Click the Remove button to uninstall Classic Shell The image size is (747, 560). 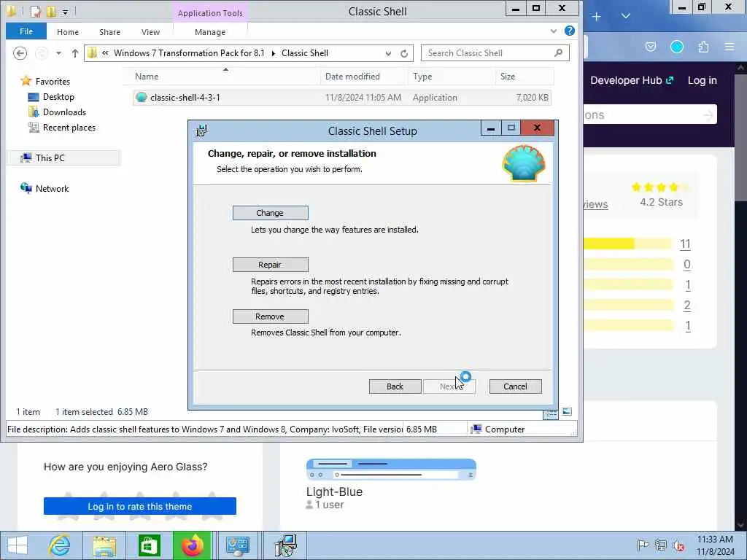coord(270,316)
